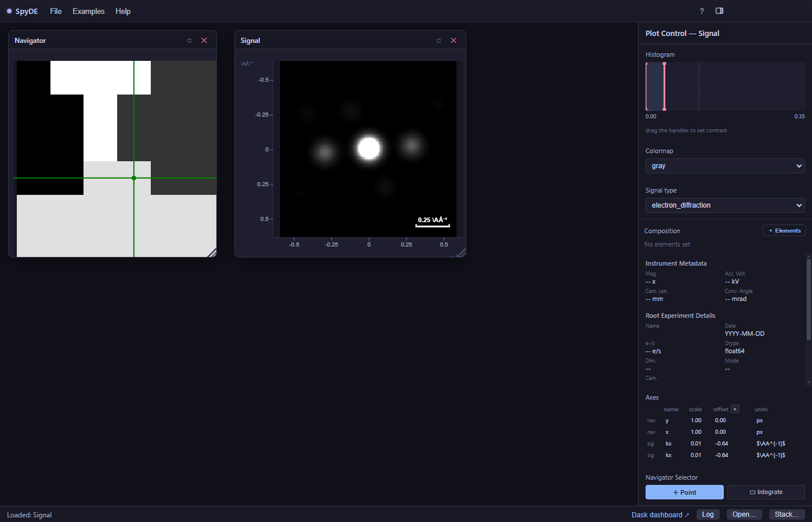The width and height of the screenshot is (812, 522).
Task: Click the 'drag the handles to set contrast' hint
Action: click(x=686, y=130)
